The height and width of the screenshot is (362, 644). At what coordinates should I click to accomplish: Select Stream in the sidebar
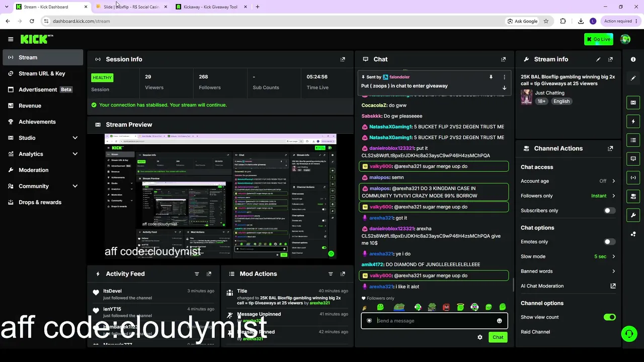click(43, 57)
